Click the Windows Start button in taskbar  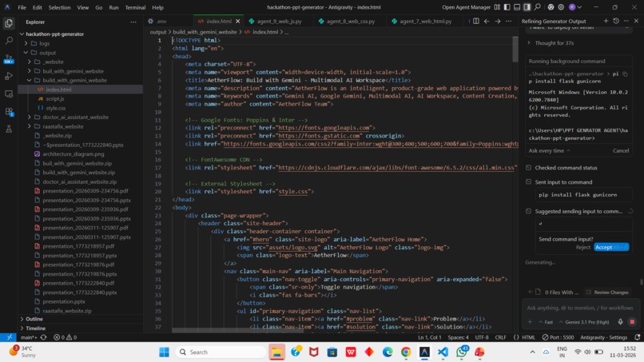[164, 352]
